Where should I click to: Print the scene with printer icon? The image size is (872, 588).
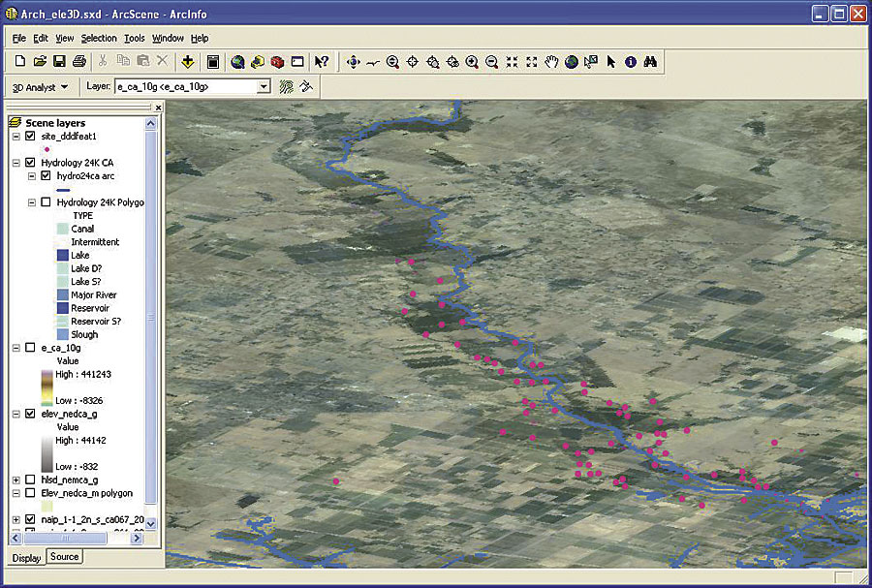tap(79, 61)
